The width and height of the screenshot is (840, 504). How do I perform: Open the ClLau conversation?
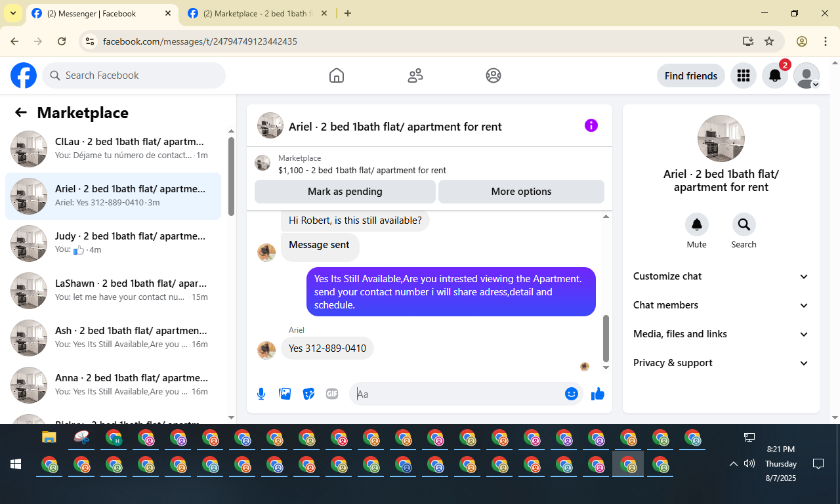(x=113, y=149)
